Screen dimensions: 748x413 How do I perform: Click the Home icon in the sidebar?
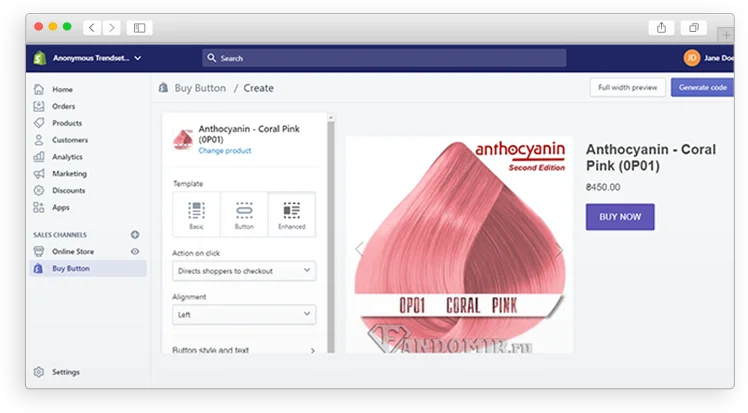tap(39, 89)
